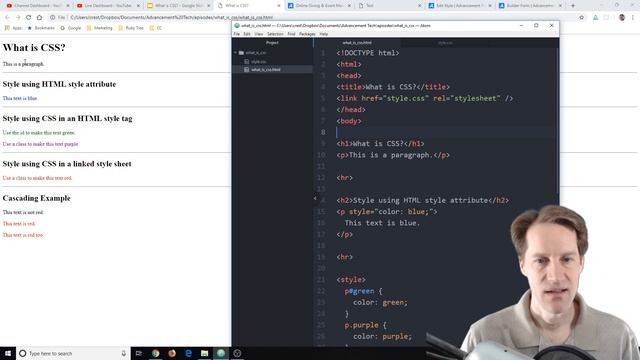Image resolution: width=640 pixels, height=360 pixels.
Task: Click the 'This text is blue.' code line
Action: pos(382,223)
